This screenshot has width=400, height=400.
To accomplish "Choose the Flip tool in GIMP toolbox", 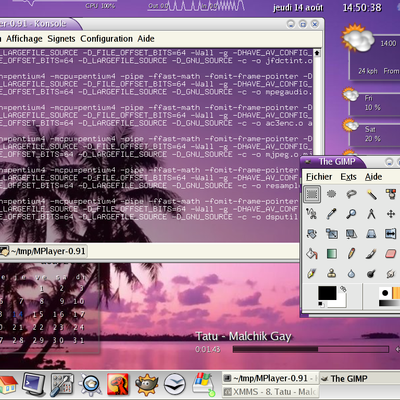I will [391, 234].
